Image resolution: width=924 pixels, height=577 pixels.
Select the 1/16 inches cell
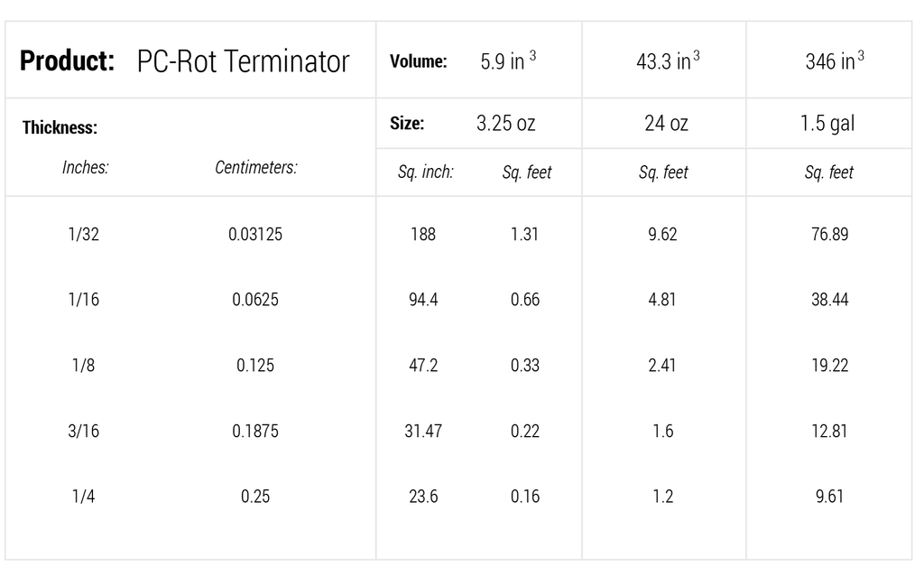click(85, 300)
